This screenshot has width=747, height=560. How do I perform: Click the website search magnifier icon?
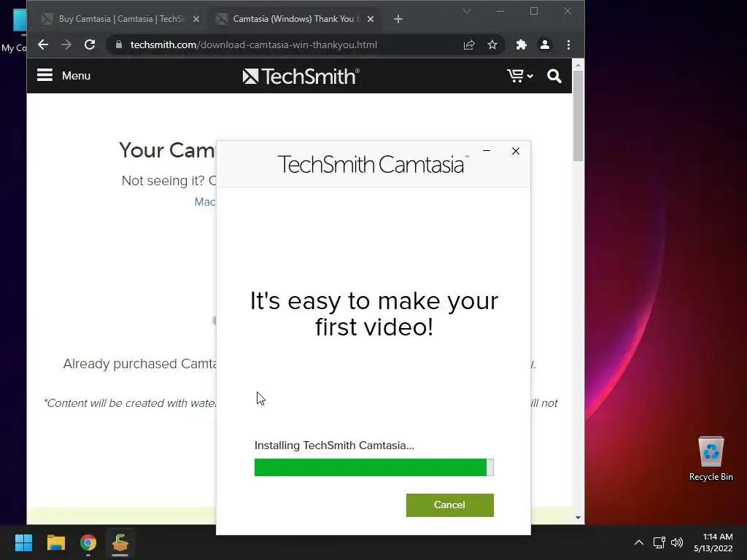[554, 76]
